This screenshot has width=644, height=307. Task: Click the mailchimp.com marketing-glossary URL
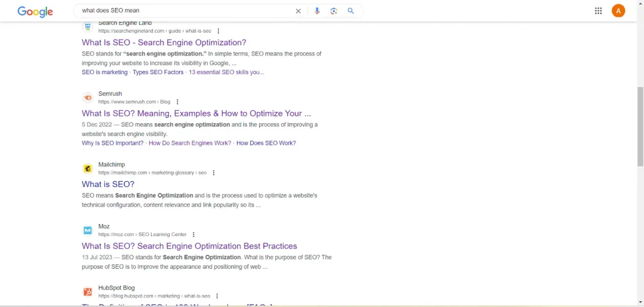(152, 173)
